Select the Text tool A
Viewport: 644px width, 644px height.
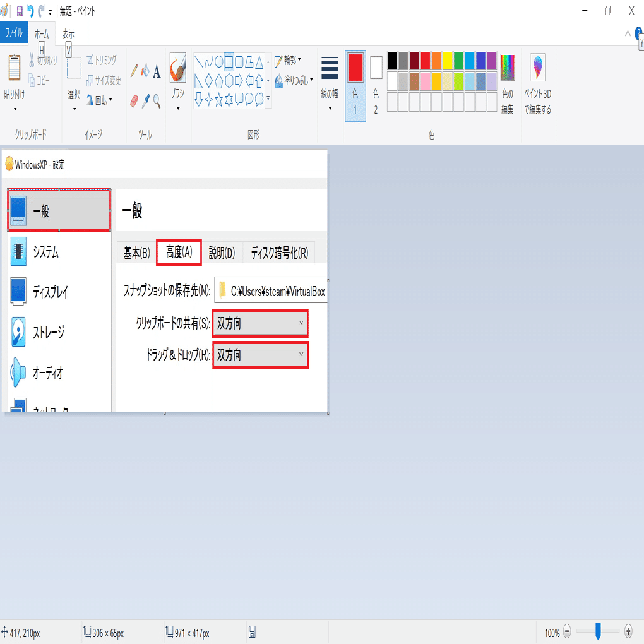(x=157, y=72)
